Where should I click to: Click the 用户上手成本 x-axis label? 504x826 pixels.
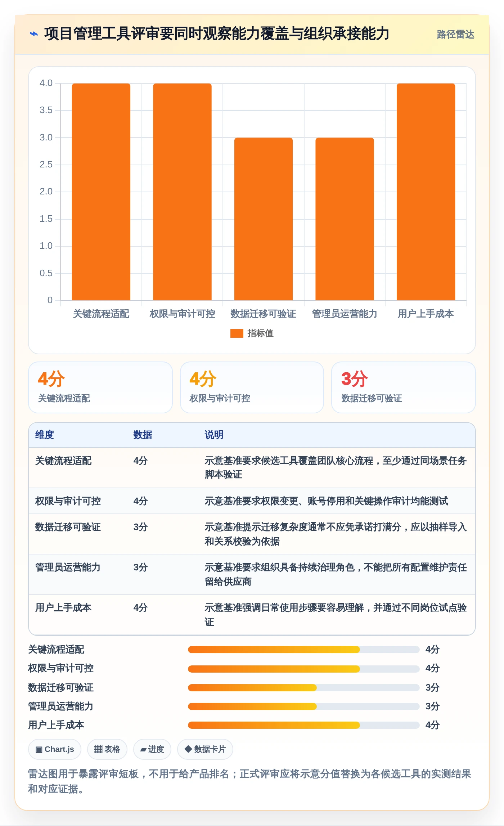426,314
